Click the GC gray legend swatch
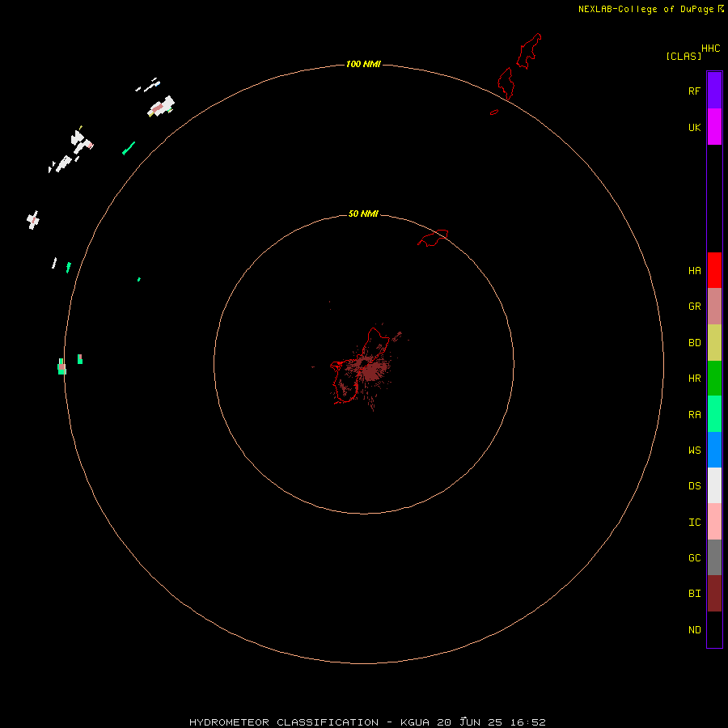Viewport: 728px width, 728px height. click(x=714, y=557)
